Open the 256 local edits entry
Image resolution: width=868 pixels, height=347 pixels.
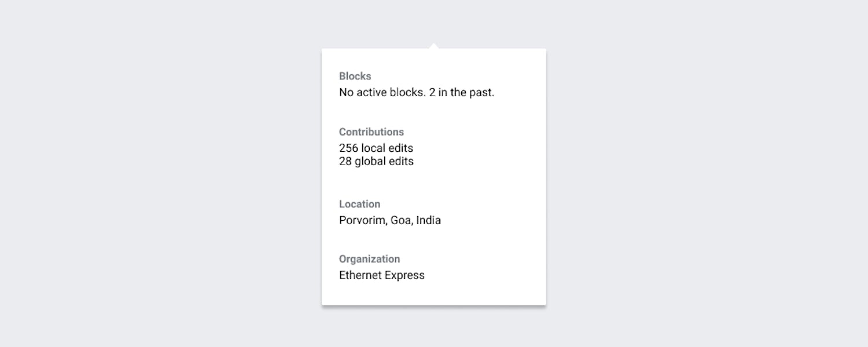(x=376, y=148)
